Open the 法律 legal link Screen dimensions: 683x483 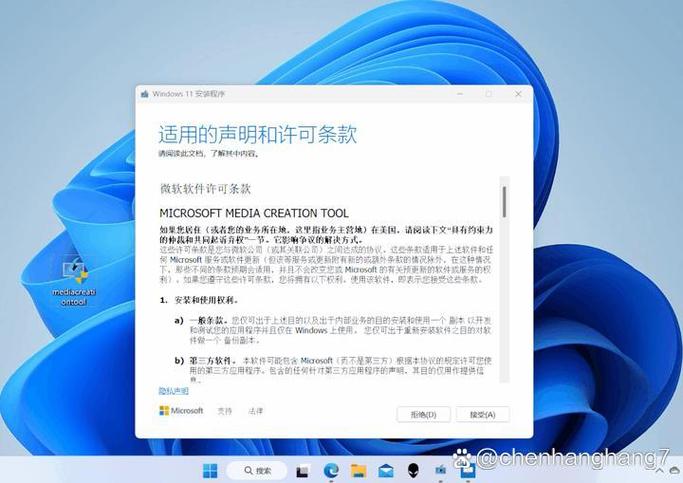[x=256, y=411]
